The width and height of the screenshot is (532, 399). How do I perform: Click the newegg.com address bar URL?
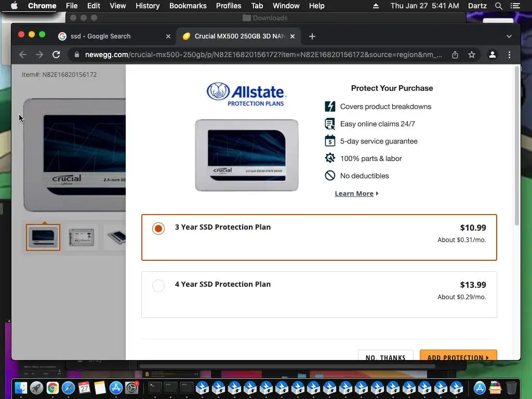click(263, 55)
